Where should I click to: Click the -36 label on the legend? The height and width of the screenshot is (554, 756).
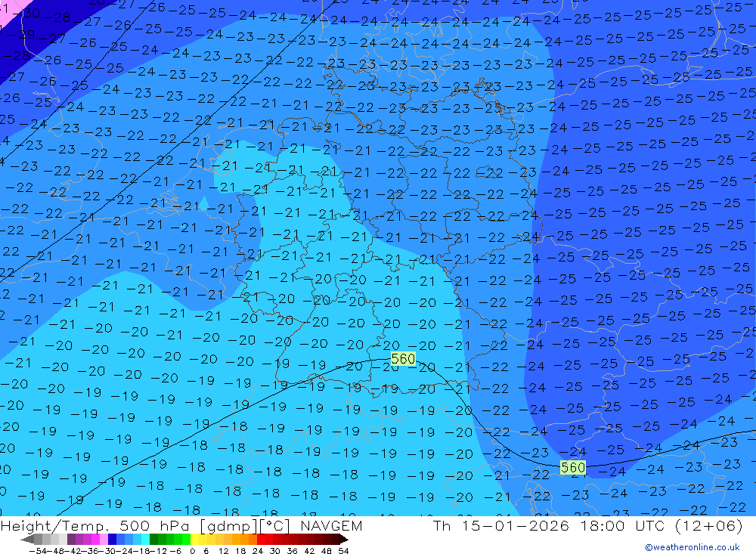(91, 551)
